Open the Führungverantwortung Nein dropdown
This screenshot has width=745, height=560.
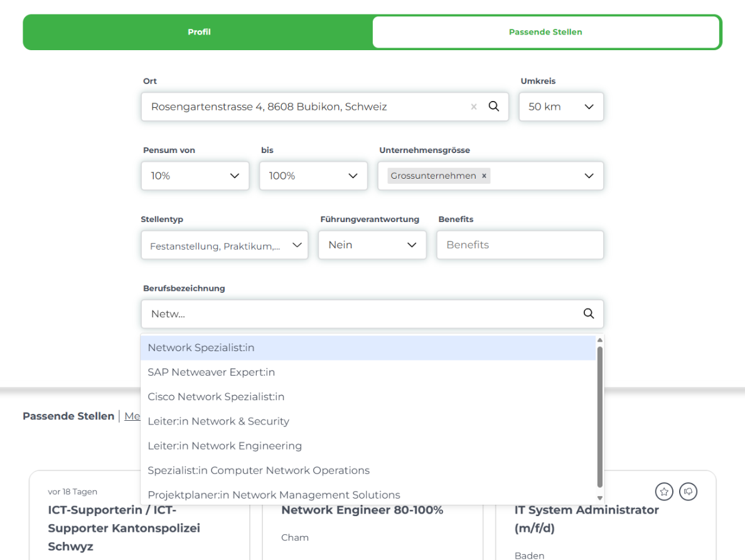[x=372, y=245]
